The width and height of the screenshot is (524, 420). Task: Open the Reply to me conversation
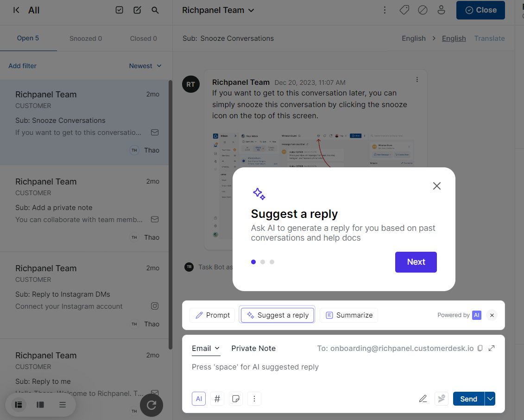coord(84,380)
